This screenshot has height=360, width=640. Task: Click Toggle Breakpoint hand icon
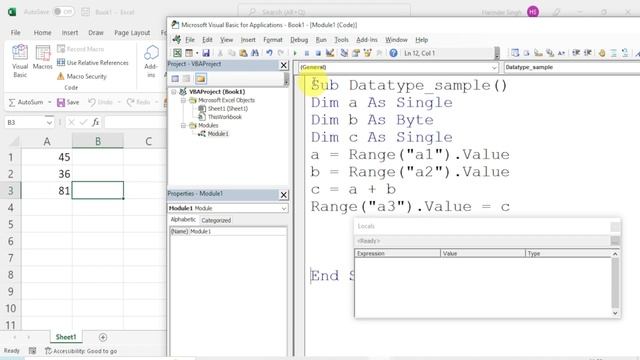(602, 53)
